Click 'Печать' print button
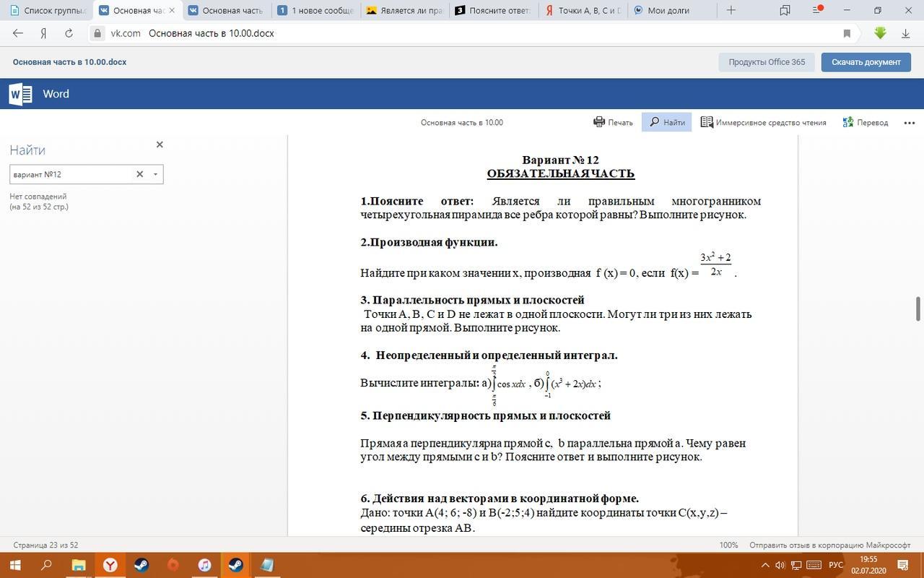Viewport: 924px width, 578px height. 613,122
